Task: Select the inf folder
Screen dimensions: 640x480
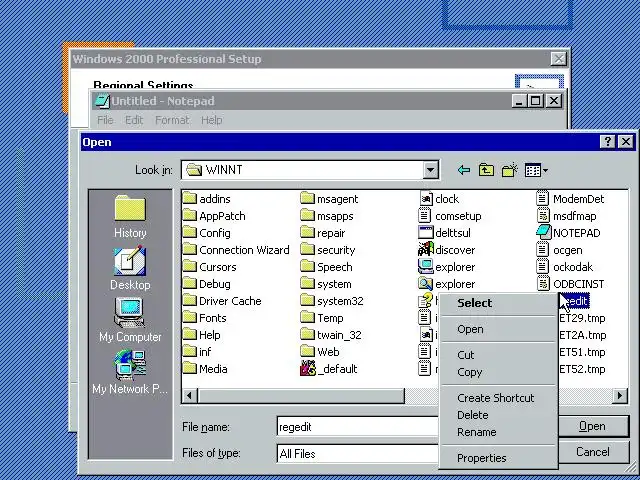Action: click(x=197, y=352)
